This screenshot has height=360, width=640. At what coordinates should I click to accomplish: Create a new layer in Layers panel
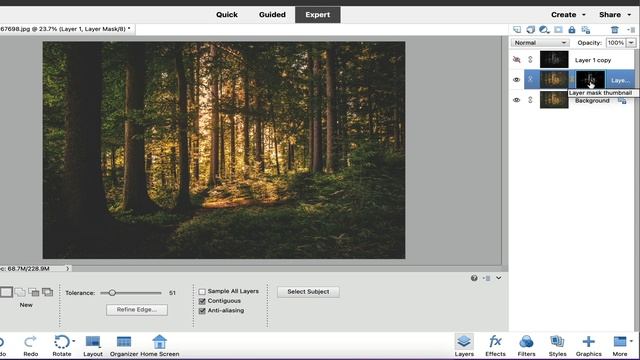pos(517,30)
